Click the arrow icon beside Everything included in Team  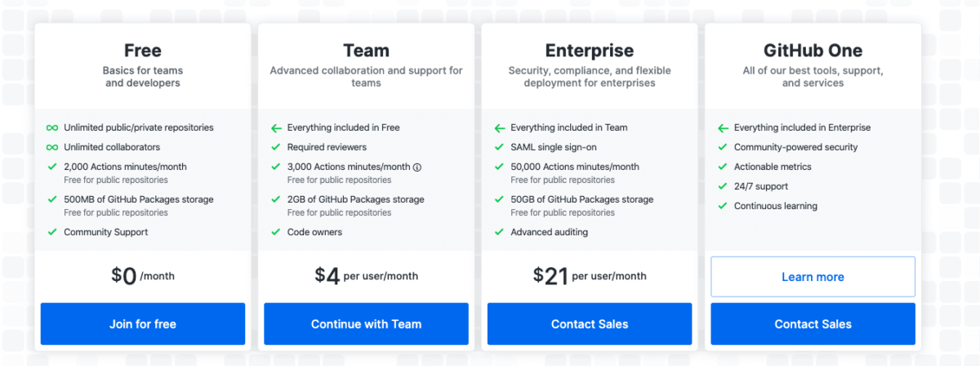[499, 127]
